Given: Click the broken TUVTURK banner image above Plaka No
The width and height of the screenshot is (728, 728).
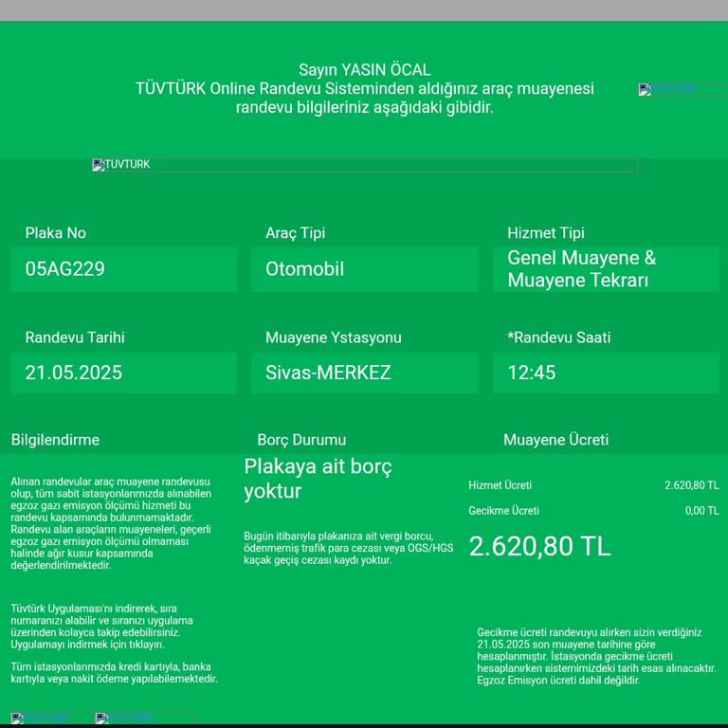Looking at the screenshot, I should pos(364,165).
